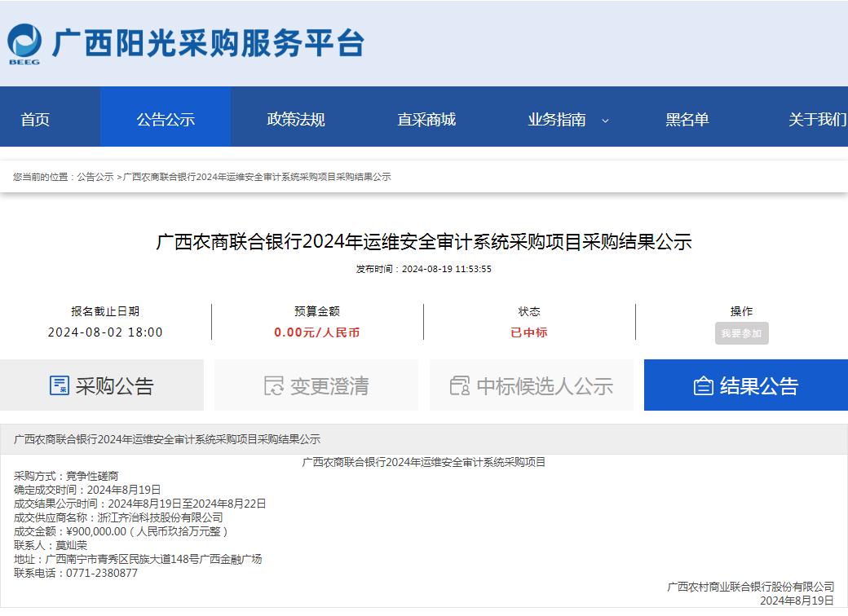
Task: Click the 成交供应商名称 浙江齐治科技 line
Action: coord(118,517)
